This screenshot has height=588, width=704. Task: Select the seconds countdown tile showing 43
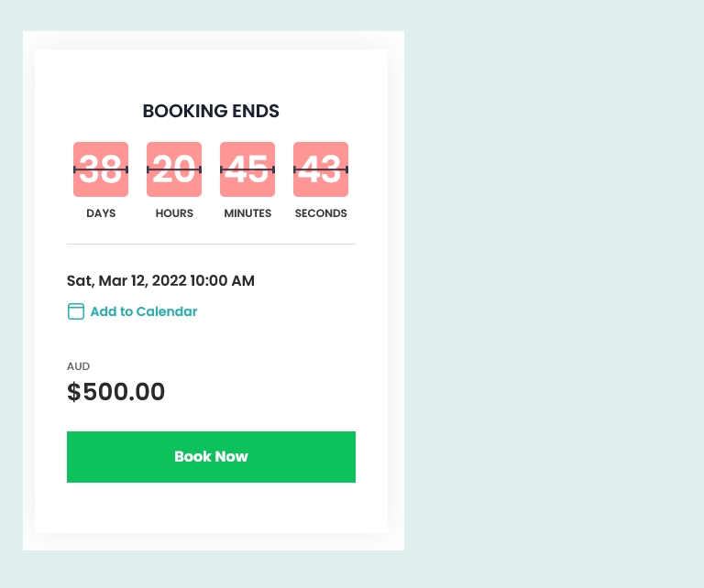(x=321, y=169)
